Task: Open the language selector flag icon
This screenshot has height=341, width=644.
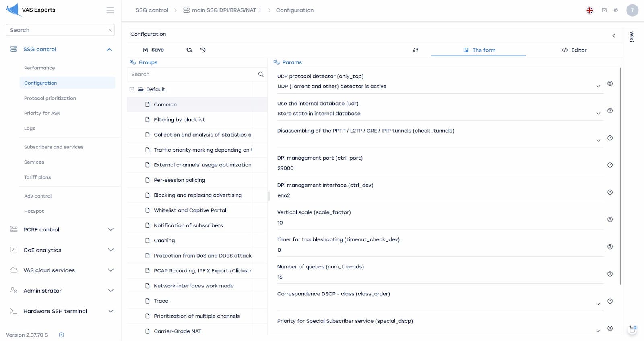Action: [x=590, y=10]
